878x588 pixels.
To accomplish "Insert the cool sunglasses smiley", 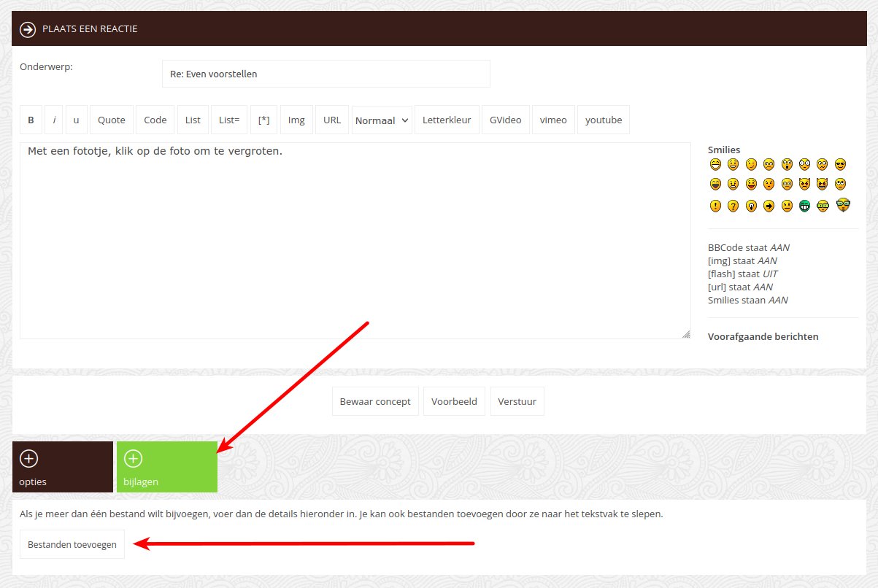I will (x=840, y=164).
